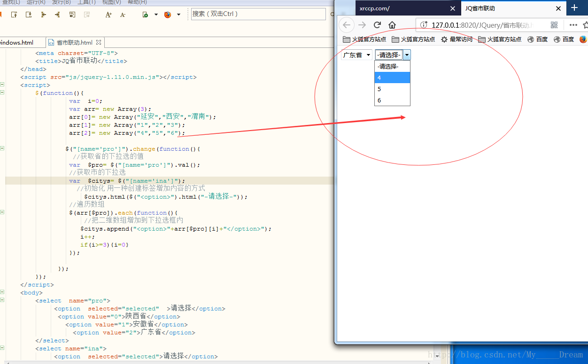The width and height of the screenshot is (588, 364).
Task: Go to the browser home page icon
Action: 392,25
